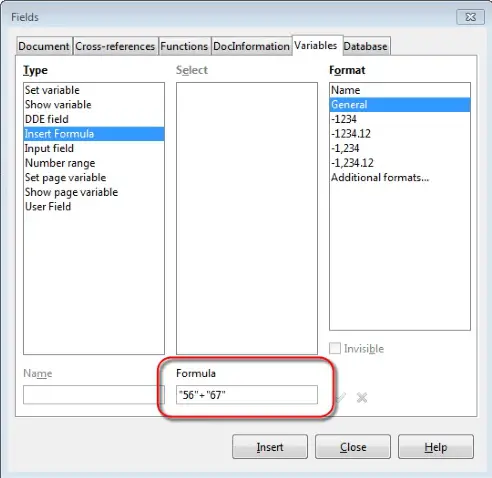Close the Fields dialog window
This screenshot has height=478, width=492.
click(x=470, y=17)
